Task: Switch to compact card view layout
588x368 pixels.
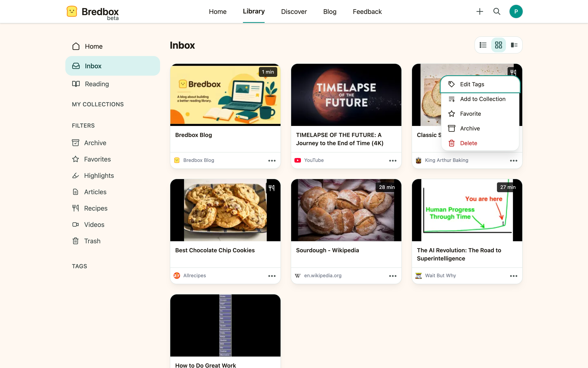Action: (x=514, y=45)
